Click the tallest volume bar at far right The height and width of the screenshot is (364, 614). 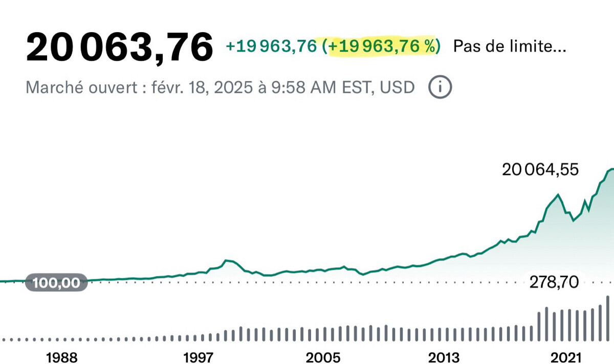coord(608,318)
